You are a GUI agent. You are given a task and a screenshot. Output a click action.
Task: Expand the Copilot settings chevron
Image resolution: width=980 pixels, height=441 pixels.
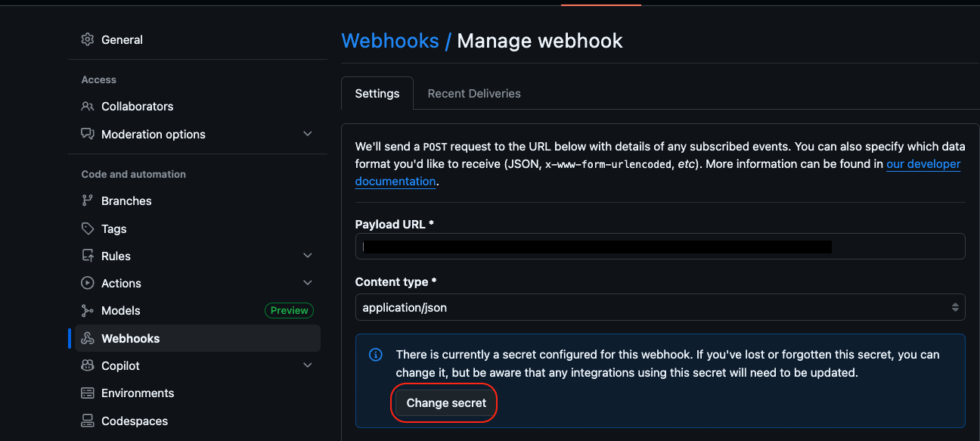(x=307, y=366)
